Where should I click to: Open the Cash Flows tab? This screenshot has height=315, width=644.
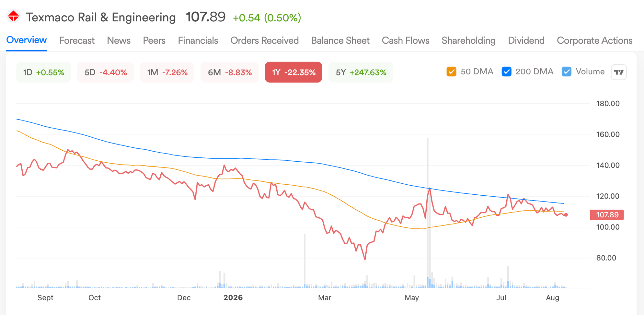(405, 41)
